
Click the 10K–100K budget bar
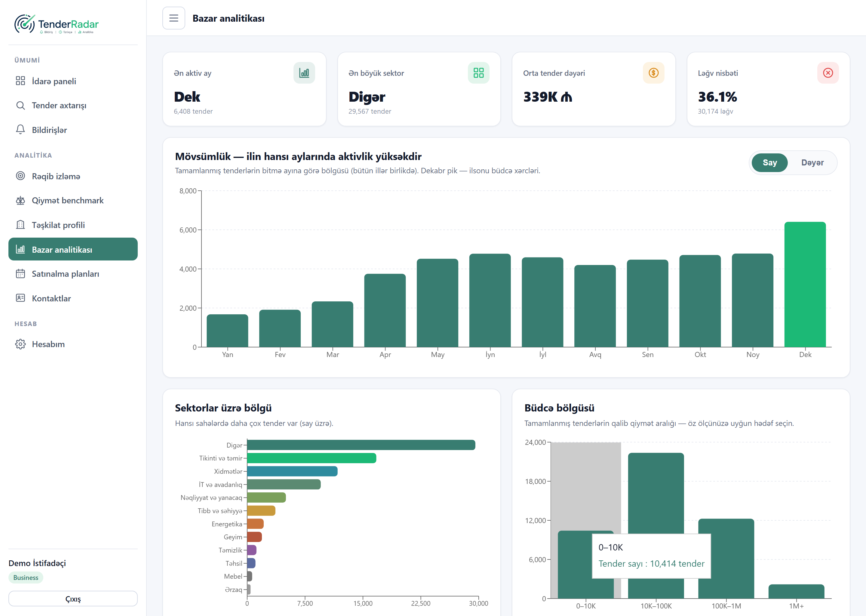pyautogui.click(x=656, y=493)
